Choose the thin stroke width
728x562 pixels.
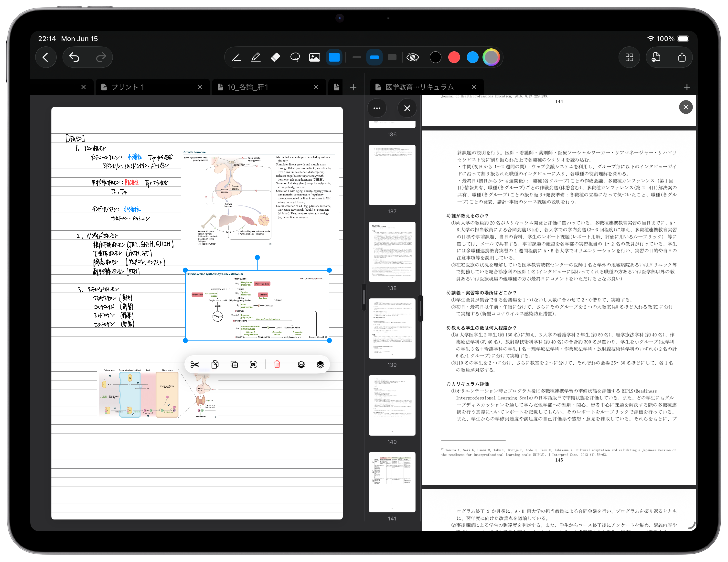click(357, 57)
